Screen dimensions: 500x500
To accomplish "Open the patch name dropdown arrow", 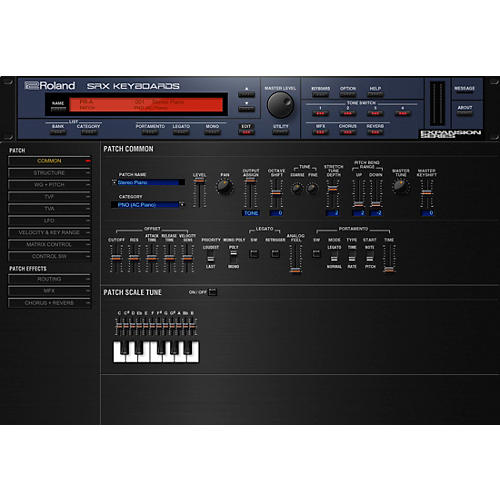I will [114, 182].
